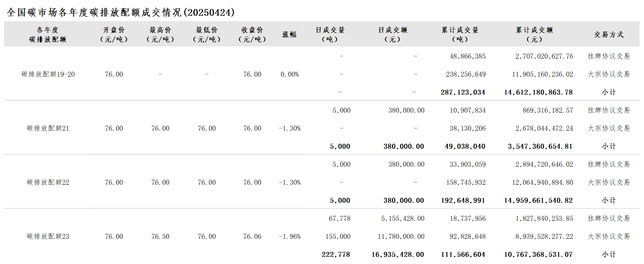Image resolution: width=644 pixels, height=264 pixels.
Task: Select the 碳排放配额21 row label
Action: point(48,128)
